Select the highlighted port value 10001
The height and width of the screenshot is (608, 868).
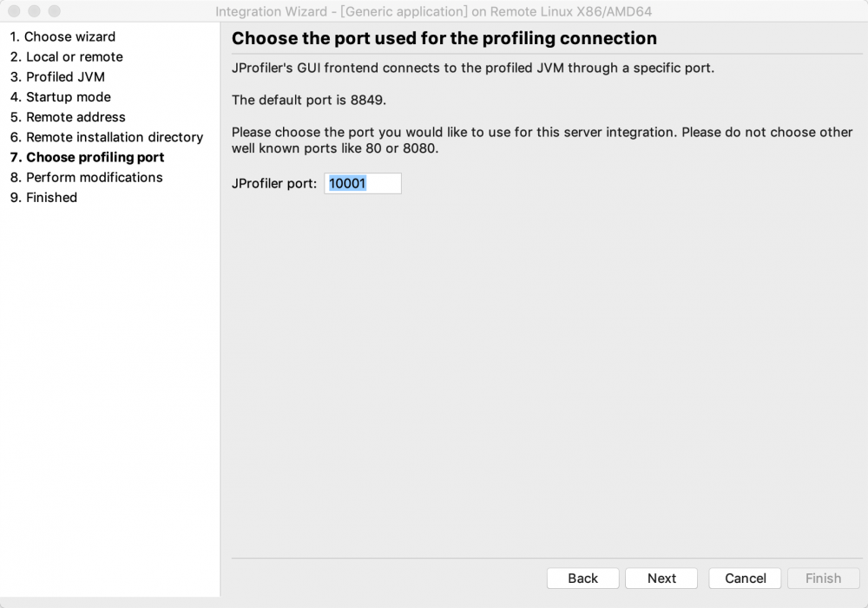[x=345, y=183]
